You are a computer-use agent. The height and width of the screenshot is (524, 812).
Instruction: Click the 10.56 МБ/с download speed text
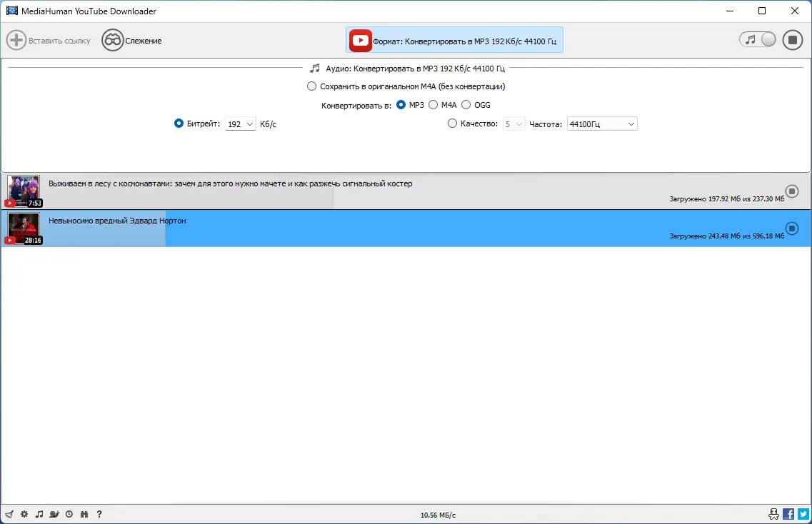[438, 515]
